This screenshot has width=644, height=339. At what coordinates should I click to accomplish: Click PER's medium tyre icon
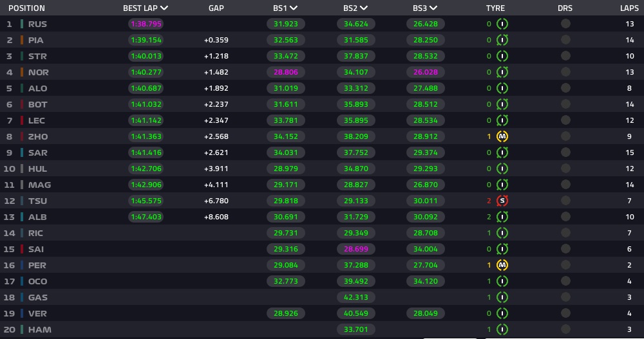[x=502, y=265]
